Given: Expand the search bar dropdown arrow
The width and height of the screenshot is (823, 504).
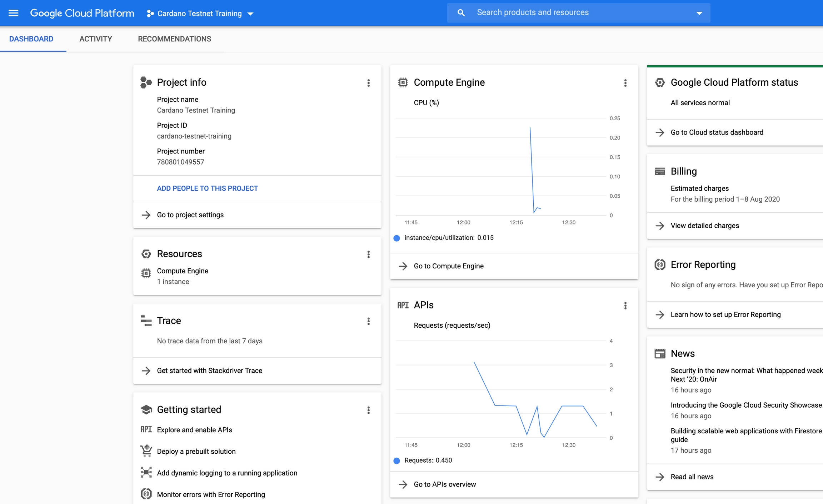Looking at the screenshot, I should pos(699,13).
